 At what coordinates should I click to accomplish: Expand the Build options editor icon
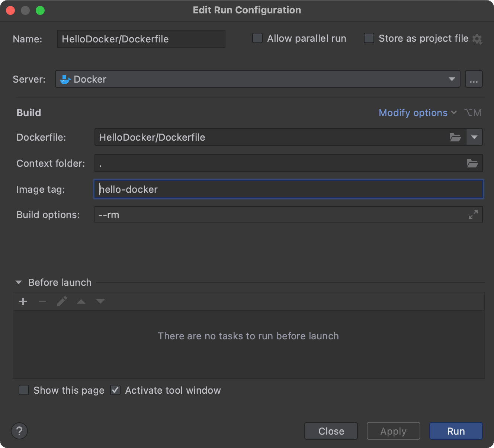(473, 214)
